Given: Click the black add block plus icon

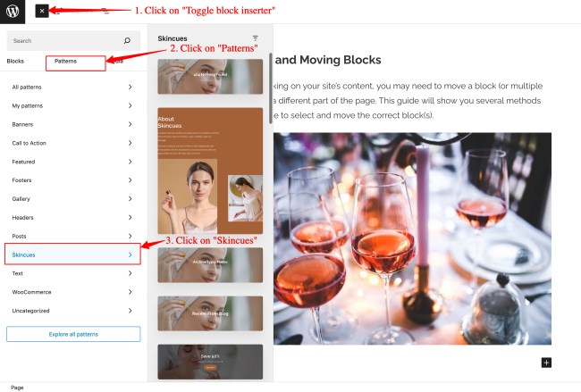Looking at the screenshot, I should point(546,363).
